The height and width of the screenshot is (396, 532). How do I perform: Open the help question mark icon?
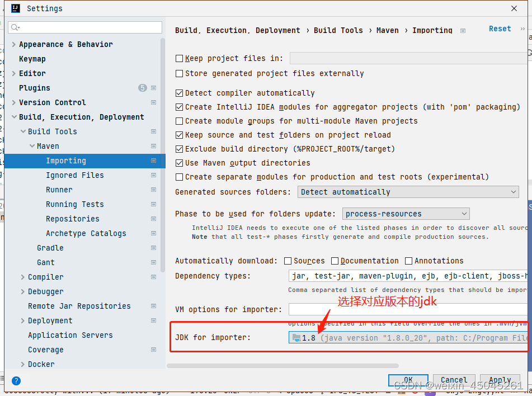(16, 381)
